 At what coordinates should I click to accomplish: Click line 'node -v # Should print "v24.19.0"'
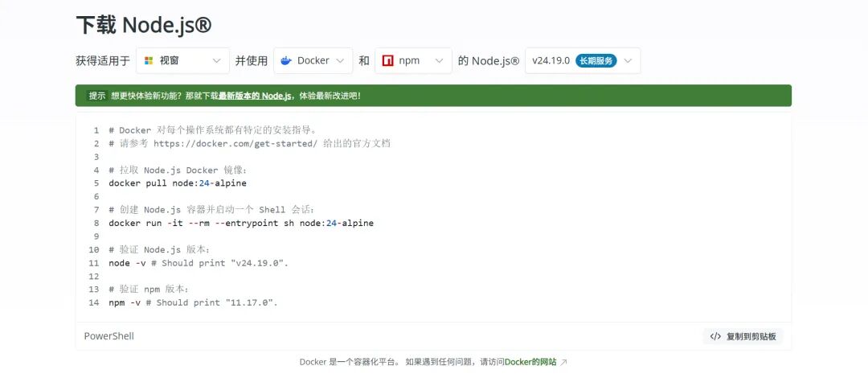(x=199, y=263)
